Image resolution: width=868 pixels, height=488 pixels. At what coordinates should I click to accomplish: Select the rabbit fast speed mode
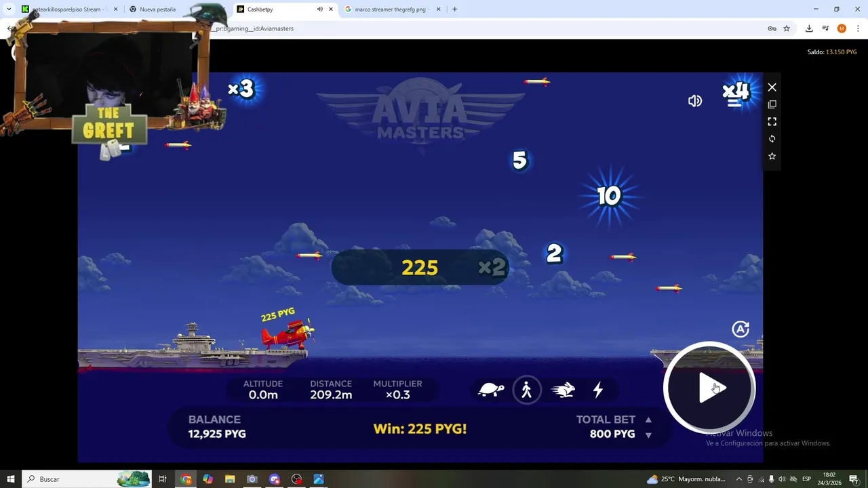point(564,390)
